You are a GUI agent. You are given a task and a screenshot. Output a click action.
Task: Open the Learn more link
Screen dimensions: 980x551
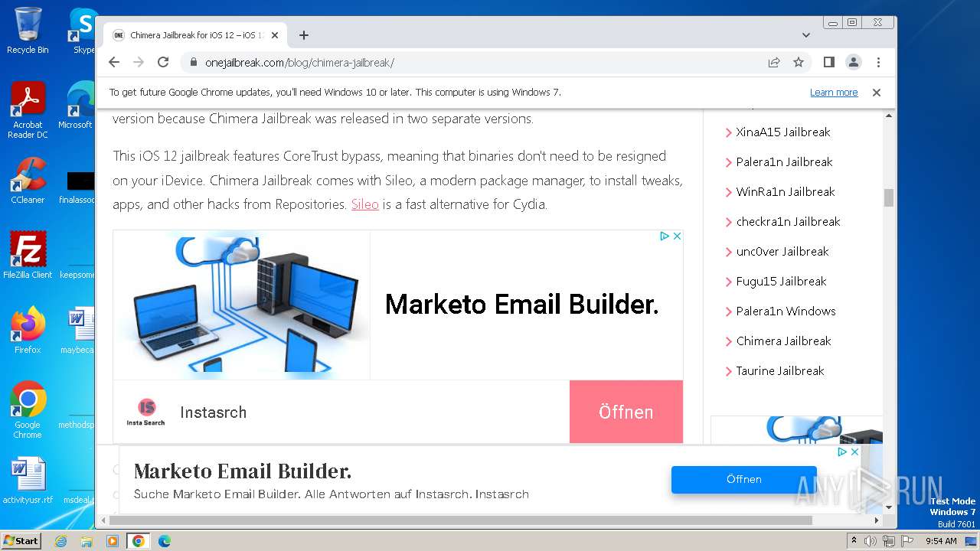[834, 93]
